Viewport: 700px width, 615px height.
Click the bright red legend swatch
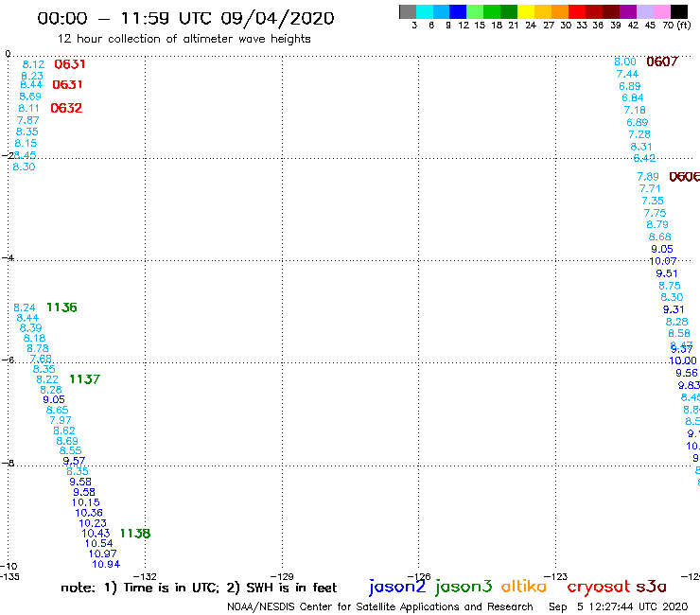pos(577,11)
